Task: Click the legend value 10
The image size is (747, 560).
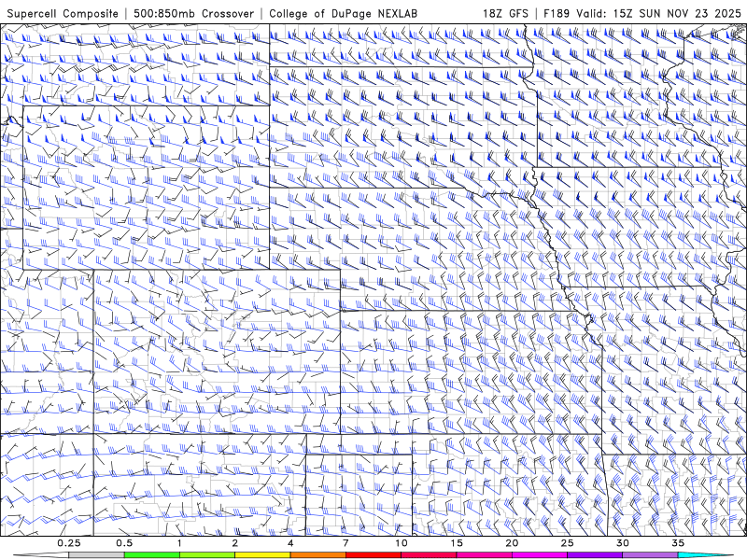Action: pos(402,543)
